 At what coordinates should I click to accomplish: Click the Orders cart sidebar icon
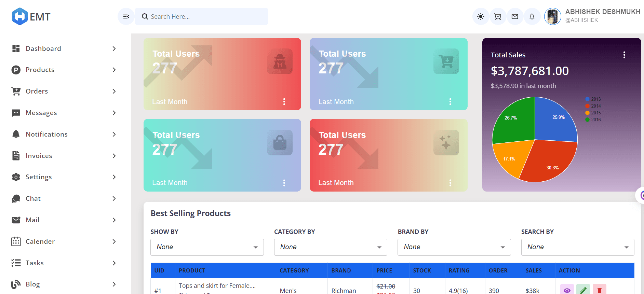click(x=16, y=91)
